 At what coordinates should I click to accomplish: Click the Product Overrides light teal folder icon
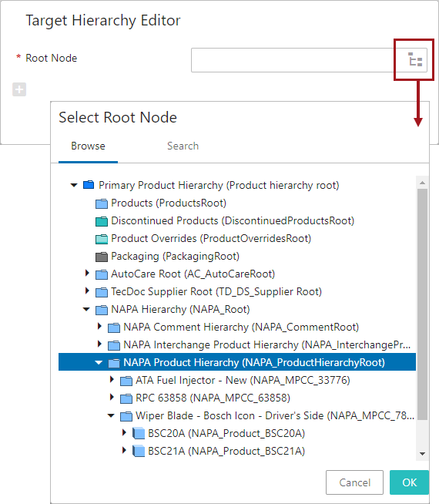click(102, 239)
